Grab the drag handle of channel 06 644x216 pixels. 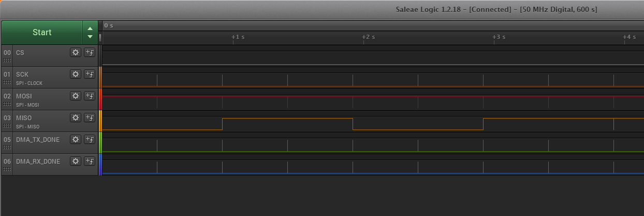click(7, 169)
